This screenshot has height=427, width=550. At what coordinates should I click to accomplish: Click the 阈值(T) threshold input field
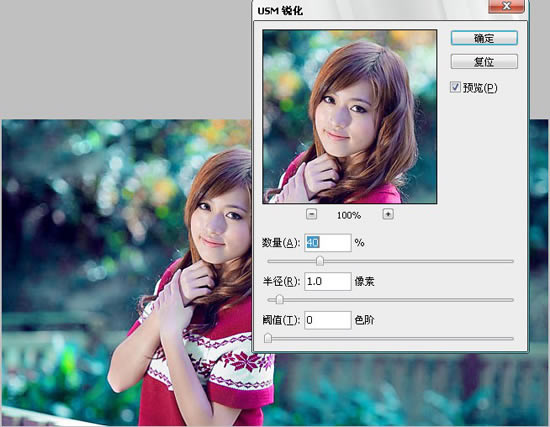tap(328, 320)
